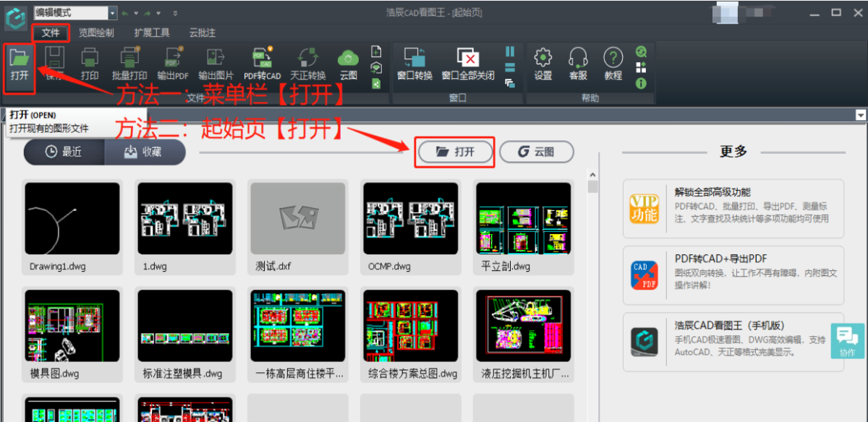Click the 打开 (Open) icon in ribbon
The width and height of the screenshot is (868, 422).
pyautogui.click(x=20, y=64)
